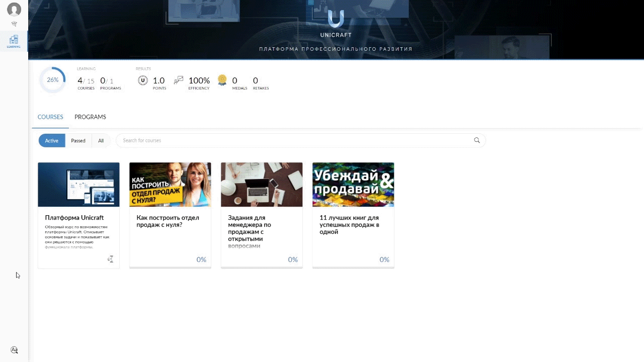Select the Active courses filter

[52, 141]
